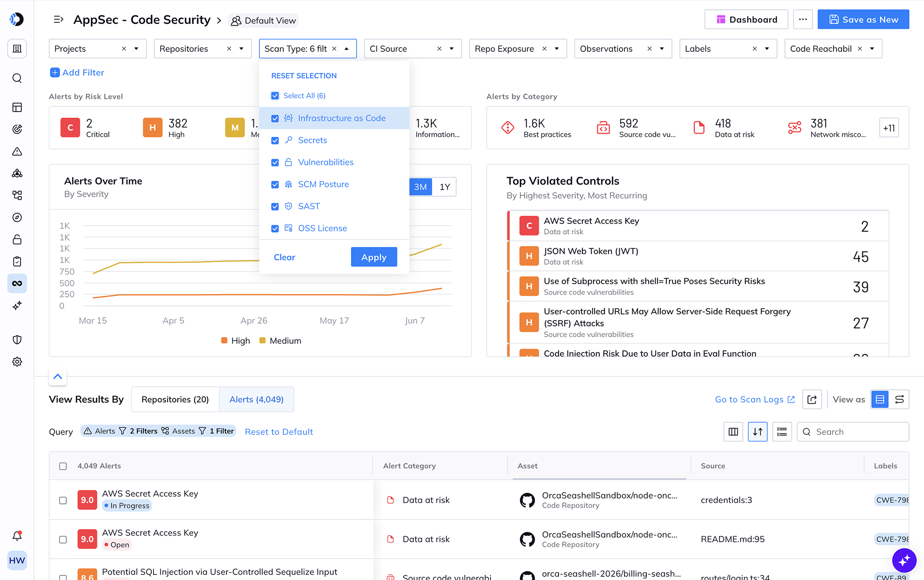Show the +11 more categories
The height and width of the screenshot is (580, 924).
coord(889,127)
